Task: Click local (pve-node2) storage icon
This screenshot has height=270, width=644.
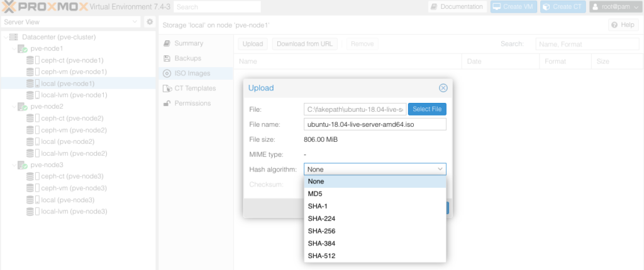Action: [x=33, y=141]
